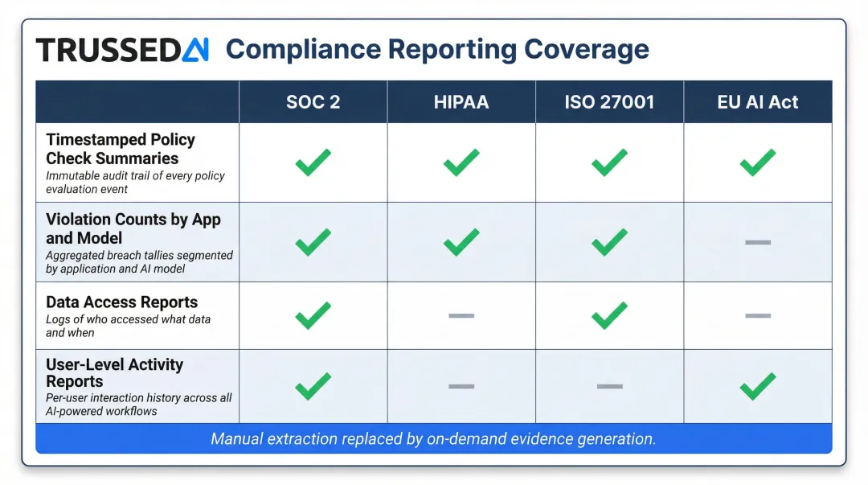868x485 pixels.
Task: Click the EU AI Act checkmark for Timestamped Policy Check Summaries
Action: 755,162
